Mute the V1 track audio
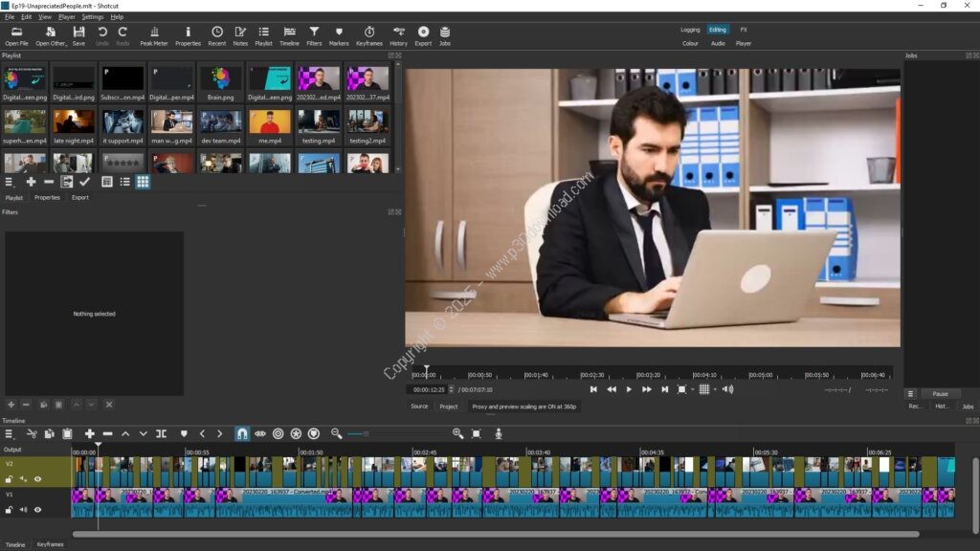The image size is (980, 551). click(23, 510)
